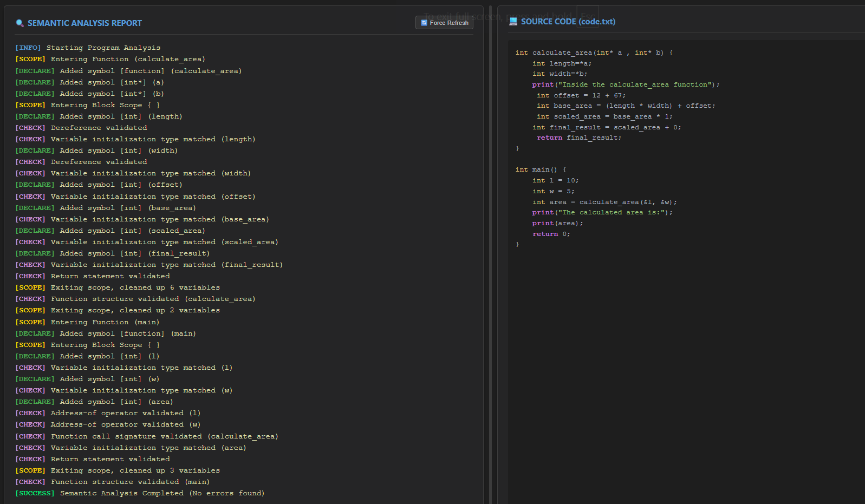Viewport: 865px width, 504px height.
Task: Click Variable initialization type matched (l) line
Action: (124, 368)
